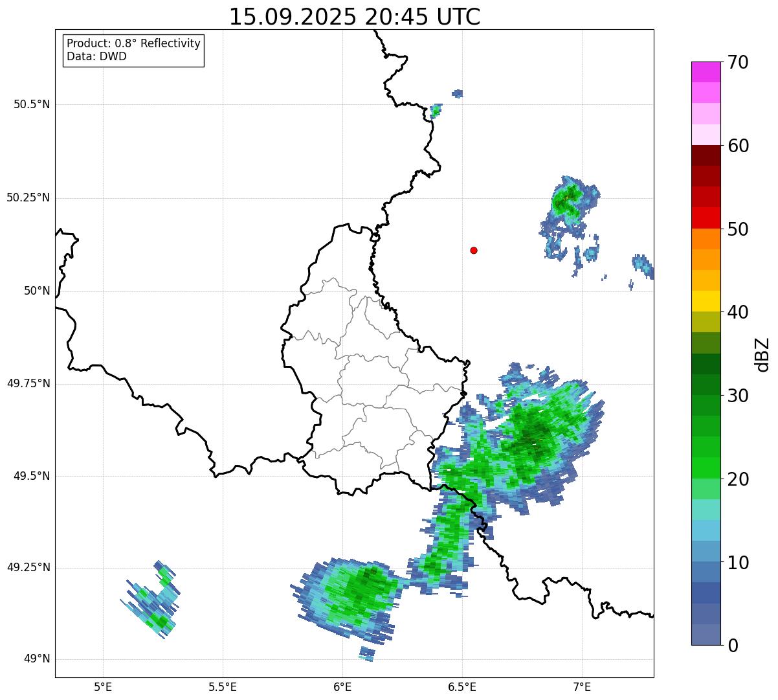
Task: Click the red station marker dot
Action: pyautogui.click(x=474, y=250)
